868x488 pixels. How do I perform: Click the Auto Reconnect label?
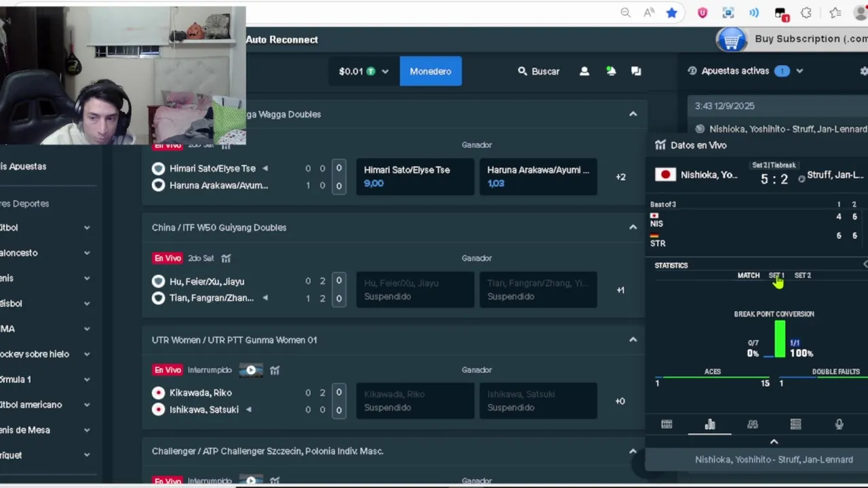tap(281, 39)
